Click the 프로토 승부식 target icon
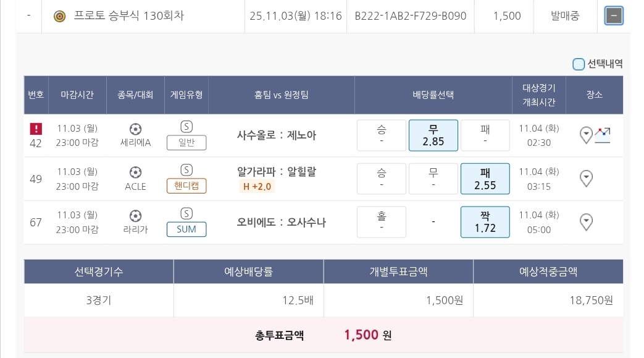The height and width of the screenshot is (358, 644). tap(59, 16)
